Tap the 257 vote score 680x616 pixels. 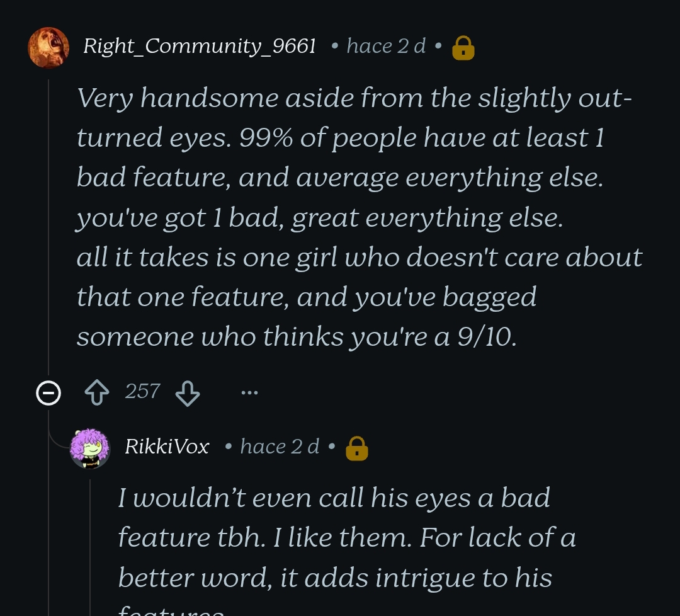[x=142, y=392]
